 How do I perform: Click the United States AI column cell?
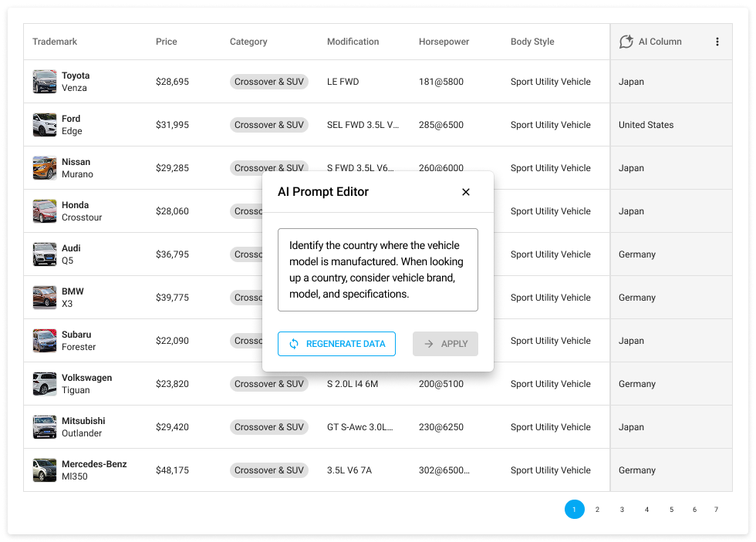(646, 125)
